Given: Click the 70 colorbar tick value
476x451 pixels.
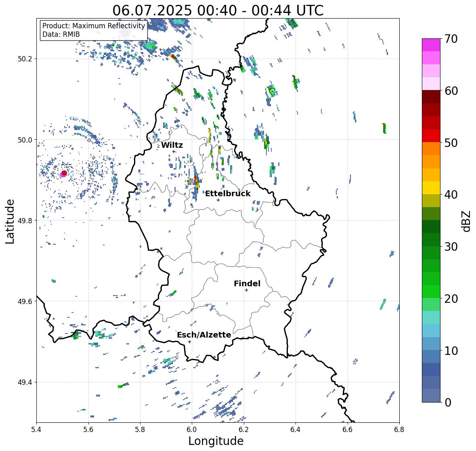Looking at the screenshot, I should click(x=451, y=38).
